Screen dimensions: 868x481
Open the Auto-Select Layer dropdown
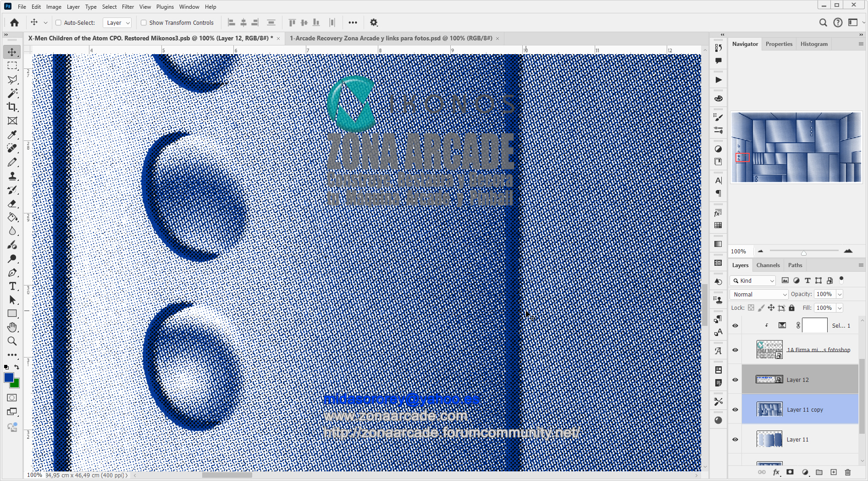pyautogui.click(x=118, y=22)
